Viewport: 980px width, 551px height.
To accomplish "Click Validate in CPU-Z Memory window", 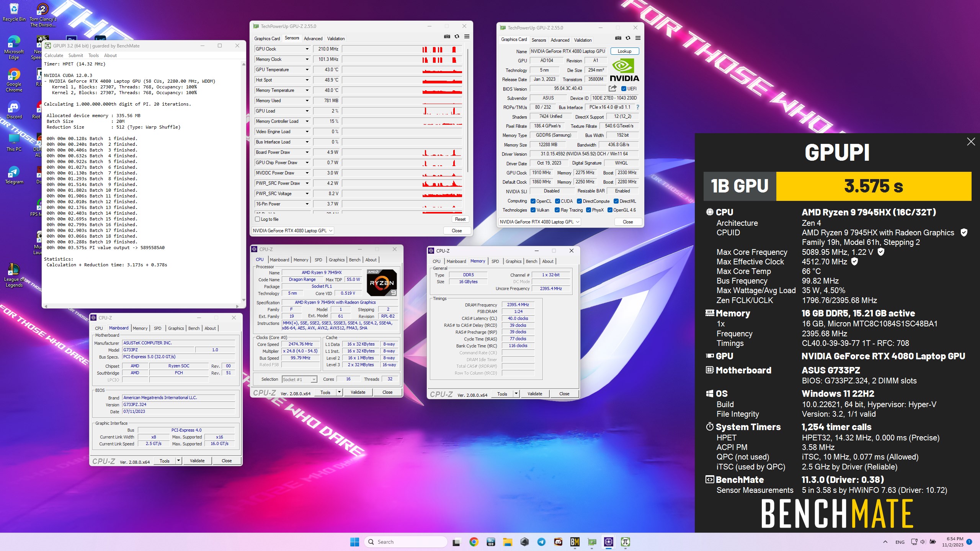I will pyautogui.click(x=535, y=394).
